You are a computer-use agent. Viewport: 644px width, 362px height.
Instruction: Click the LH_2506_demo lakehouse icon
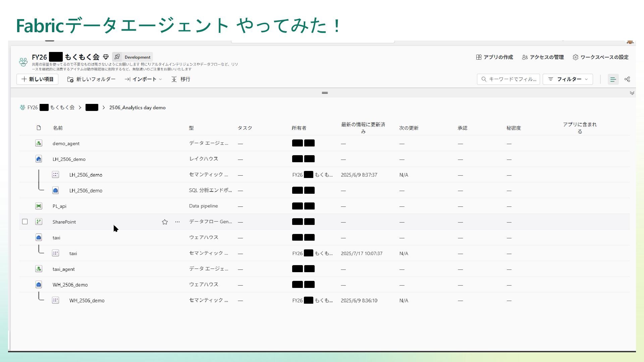pos(39,159)
